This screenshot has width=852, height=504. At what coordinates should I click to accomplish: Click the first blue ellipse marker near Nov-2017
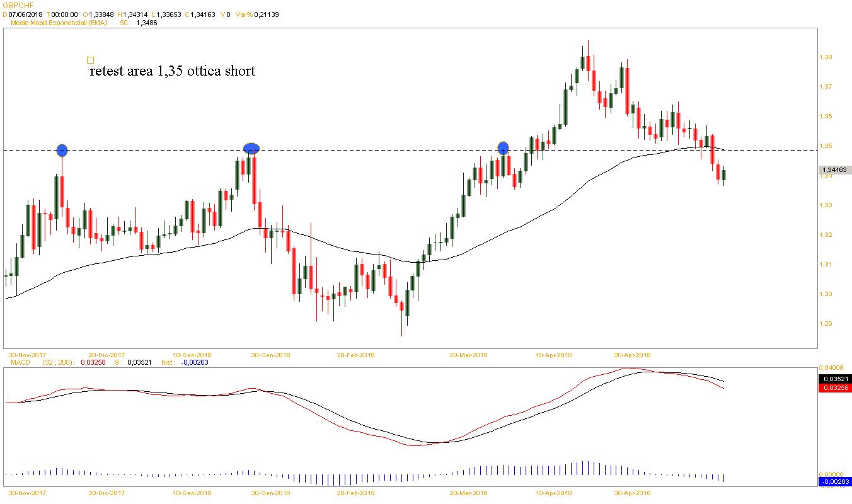[x=62, y=150]
